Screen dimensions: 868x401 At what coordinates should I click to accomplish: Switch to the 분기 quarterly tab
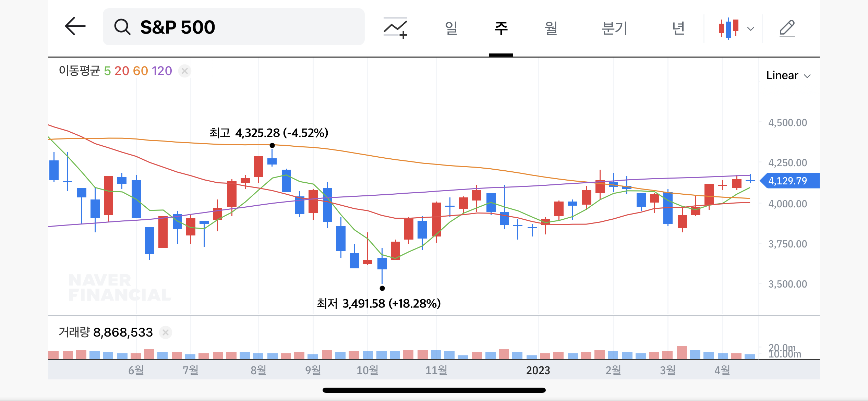point(615,28)
